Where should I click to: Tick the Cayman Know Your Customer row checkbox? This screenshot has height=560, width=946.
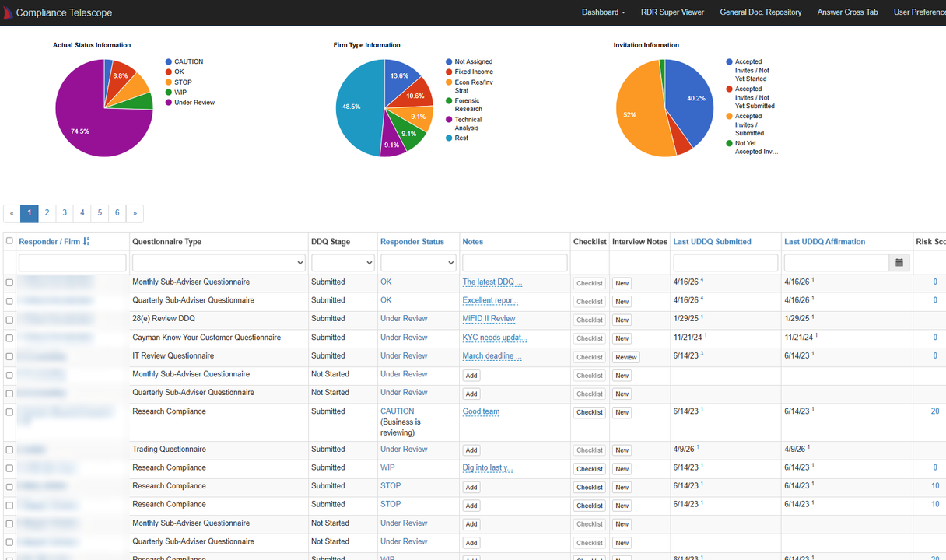(x=9, y=338)
